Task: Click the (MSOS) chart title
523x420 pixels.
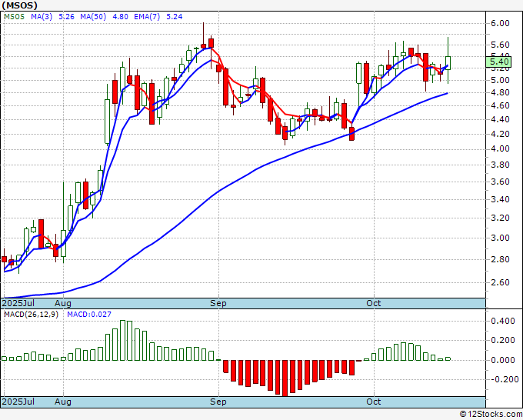Action: [19, 5]
